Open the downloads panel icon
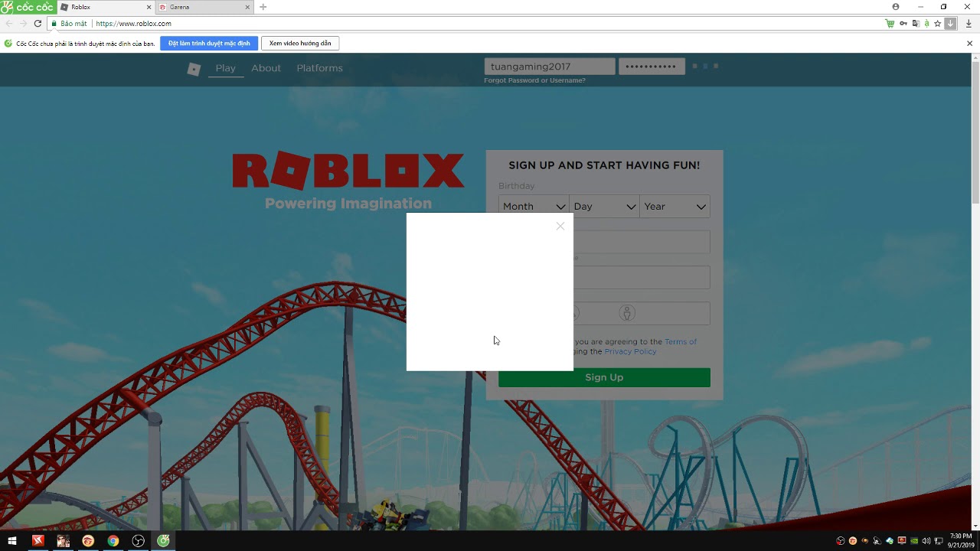This screenshot has height=551, width=980. (969, 24)
